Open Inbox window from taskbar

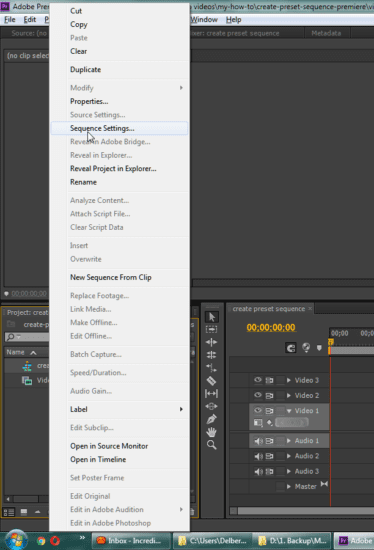click(131, 541)
